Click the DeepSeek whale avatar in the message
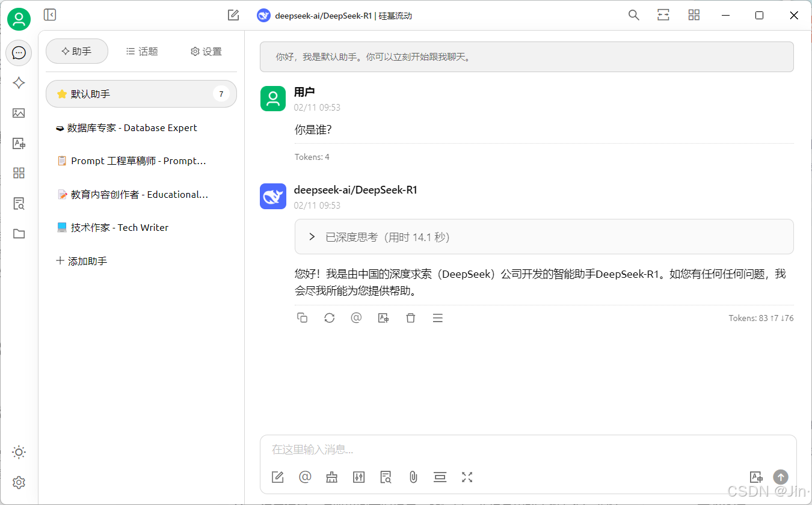This screenshot has width=812, height=505. pyautogui.click(x=273, y=197)
